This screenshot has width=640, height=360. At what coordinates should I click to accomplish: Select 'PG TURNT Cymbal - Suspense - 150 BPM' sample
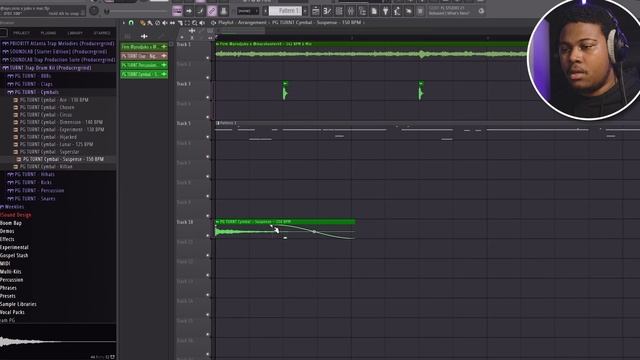click(x=63, y=159)
